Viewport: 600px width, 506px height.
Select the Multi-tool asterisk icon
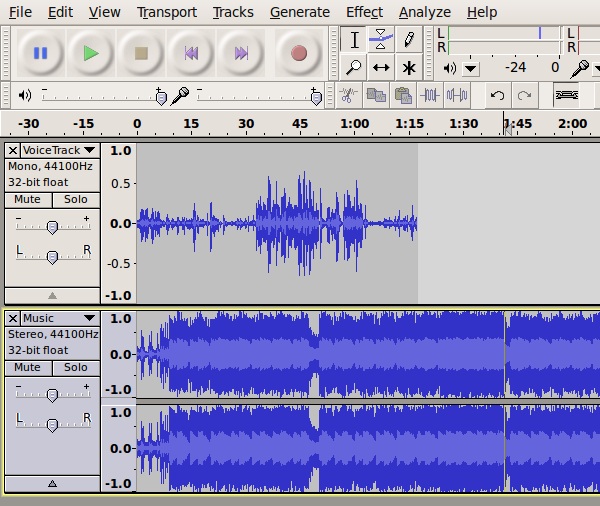tap(408, 68)
